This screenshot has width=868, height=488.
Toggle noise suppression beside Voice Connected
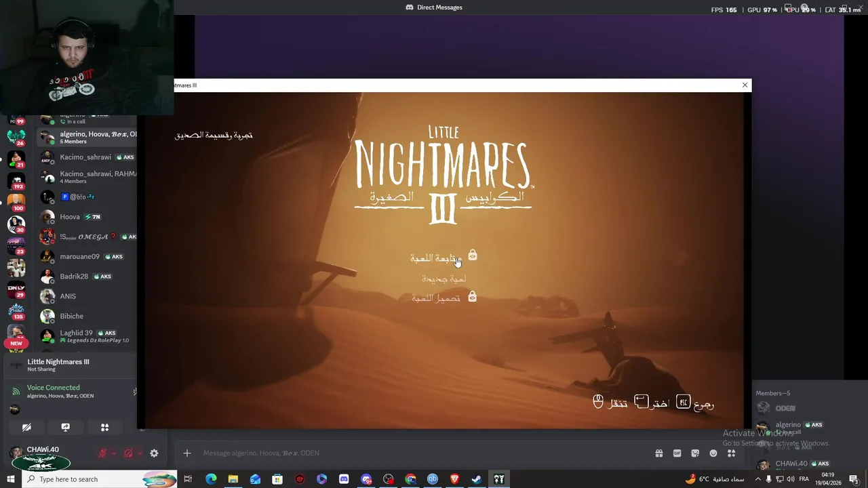(x=134, y=391)
